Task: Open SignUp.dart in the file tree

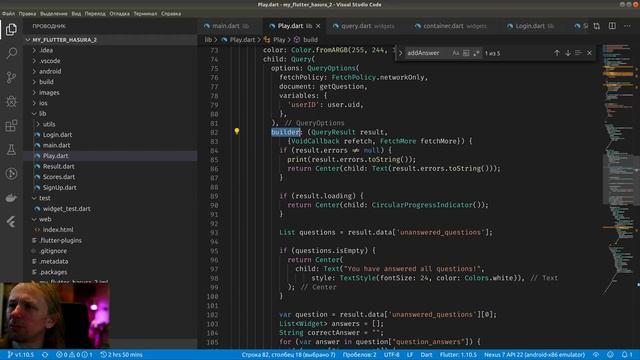Action: (x=110, y=188)
